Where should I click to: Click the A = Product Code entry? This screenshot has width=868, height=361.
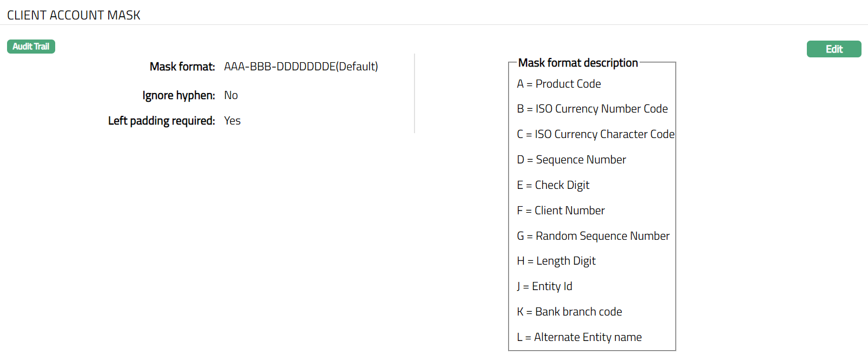[x=559, y=84]
